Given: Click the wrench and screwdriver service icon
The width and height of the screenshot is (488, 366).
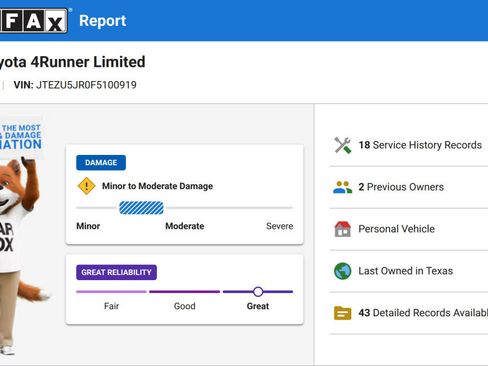Looking at the screenshot, I should tap(343, 145).
